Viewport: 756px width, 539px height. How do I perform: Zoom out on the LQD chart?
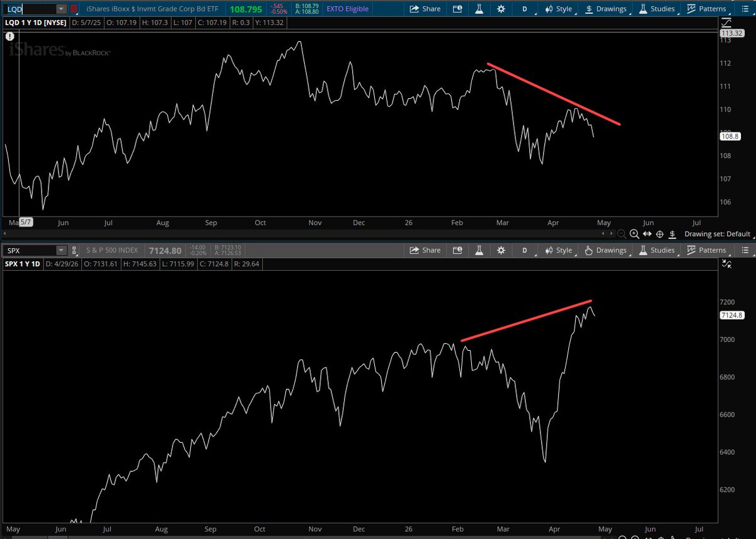pyautogui.click(x=622, y=234)
